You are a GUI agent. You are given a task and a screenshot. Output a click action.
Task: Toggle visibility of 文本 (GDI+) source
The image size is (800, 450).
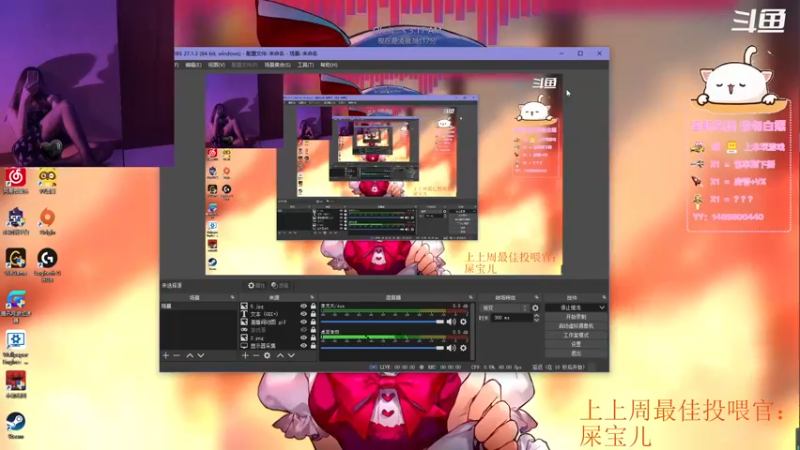[304, 314]
